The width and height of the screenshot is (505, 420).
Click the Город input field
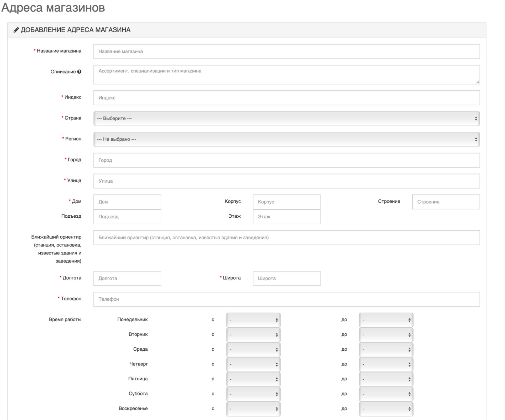click(x=286, y=160)
